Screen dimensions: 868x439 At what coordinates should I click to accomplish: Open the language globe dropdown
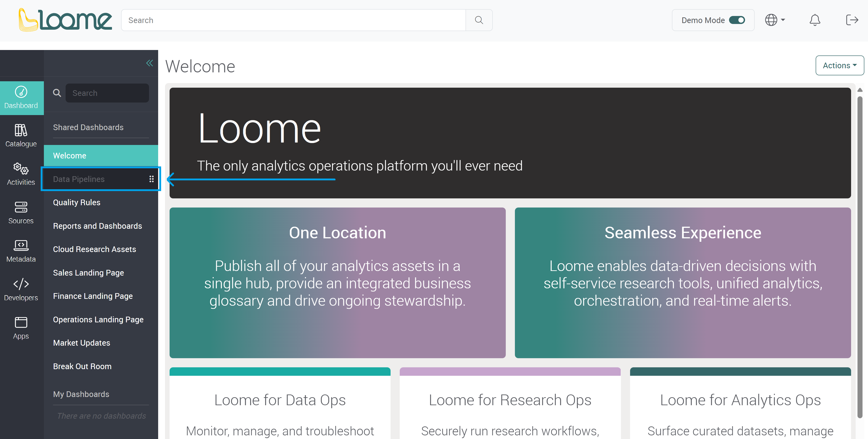point(775,20)
